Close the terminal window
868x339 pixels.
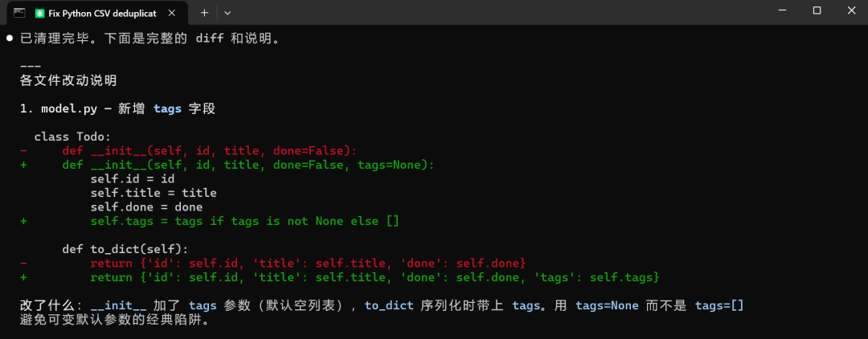851,10
